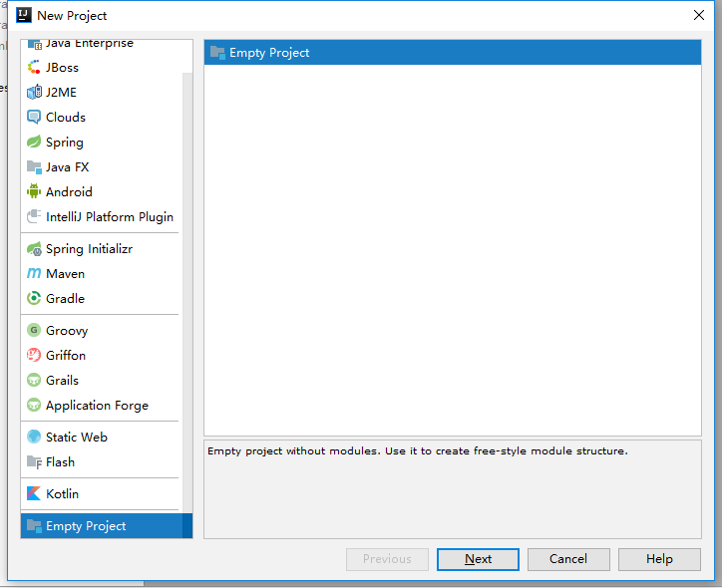Viewport: 722px width, 588px height.
Task: Click the J2ME phone icon
Action: (34, 92)
